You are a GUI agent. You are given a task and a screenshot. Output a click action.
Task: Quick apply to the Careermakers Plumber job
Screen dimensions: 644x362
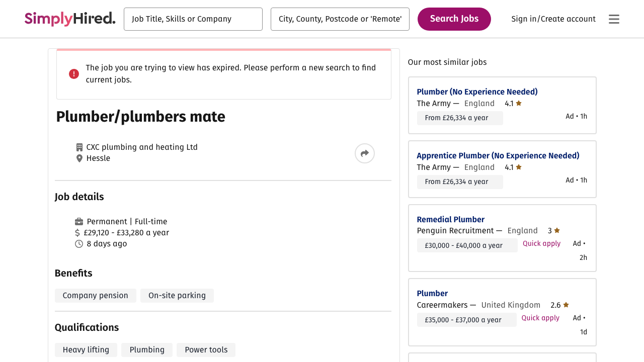(540, 318)
